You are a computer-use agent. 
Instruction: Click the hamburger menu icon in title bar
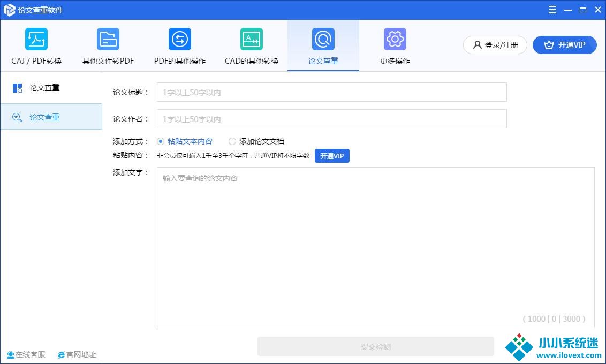(x=552, y=10)
